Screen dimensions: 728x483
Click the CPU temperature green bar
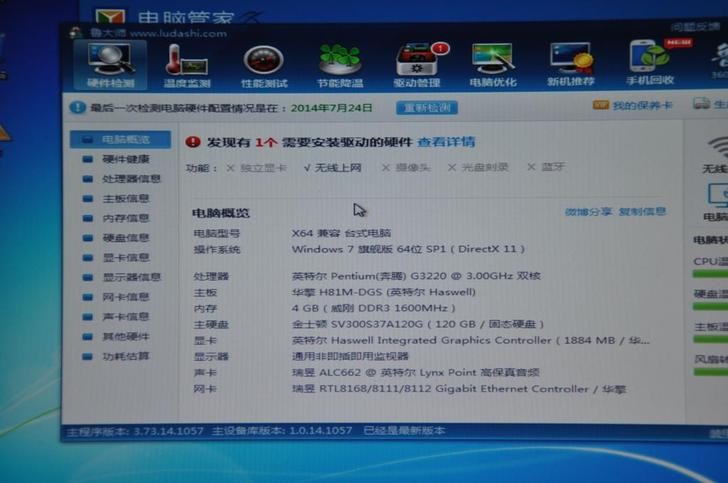pyautogui.click(x=710, y=274)
